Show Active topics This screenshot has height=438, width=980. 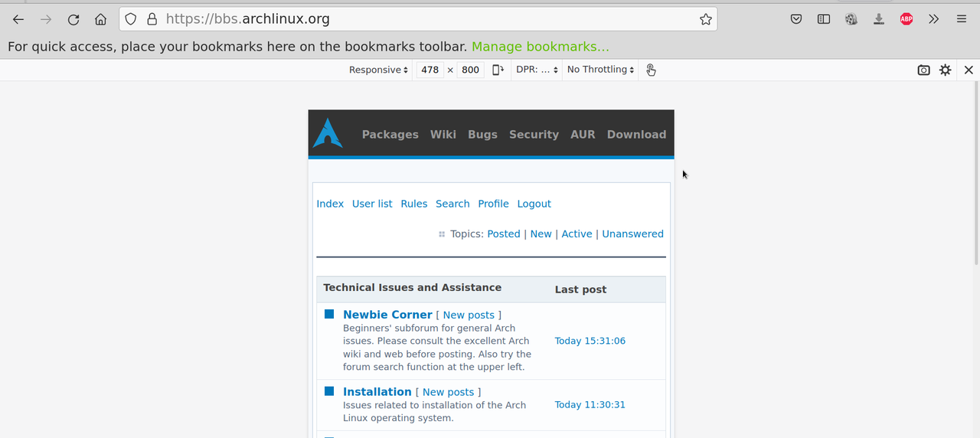pyautogui.click(x=577, y=234)
